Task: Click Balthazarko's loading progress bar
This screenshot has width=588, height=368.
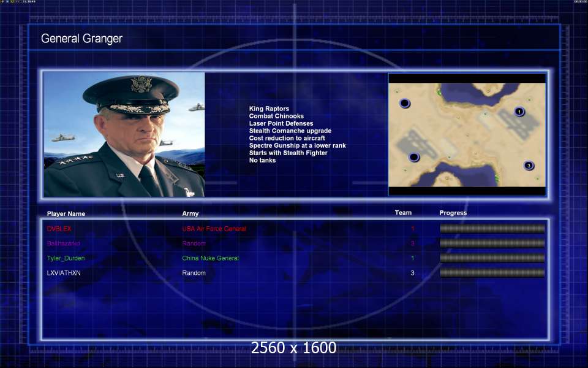Action: [492, 243]
